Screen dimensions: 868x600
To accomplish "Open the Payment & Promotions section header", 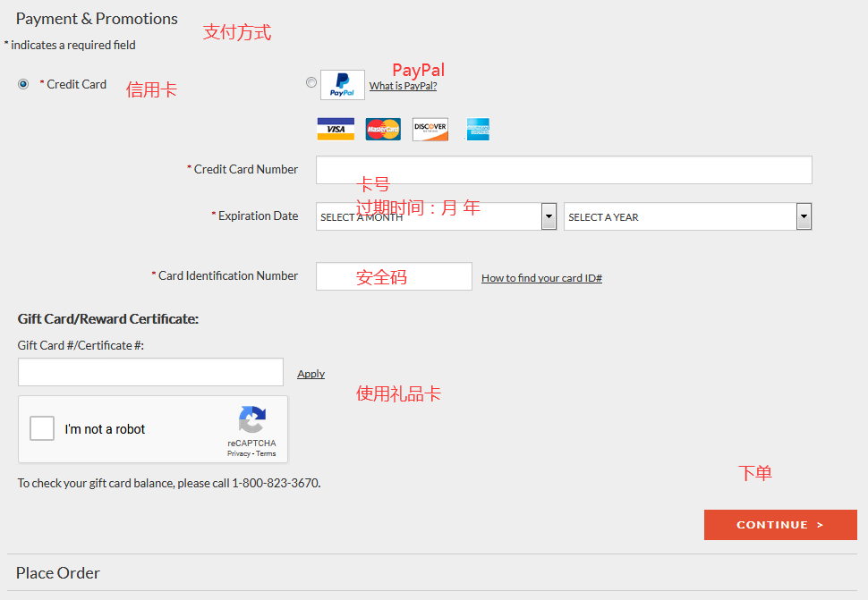I will pyautogui.click(x=97, y=19).
